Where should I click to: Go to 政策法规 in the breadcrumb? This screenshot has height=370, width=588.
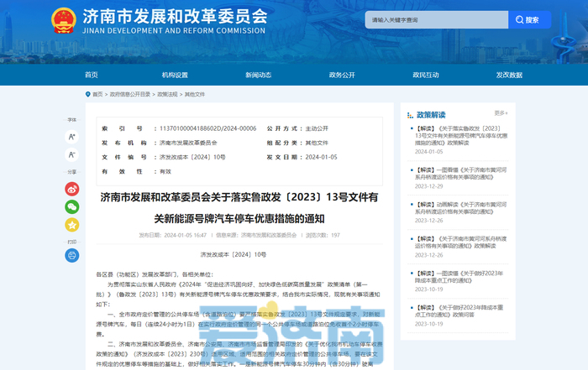[x=167, y=94]
